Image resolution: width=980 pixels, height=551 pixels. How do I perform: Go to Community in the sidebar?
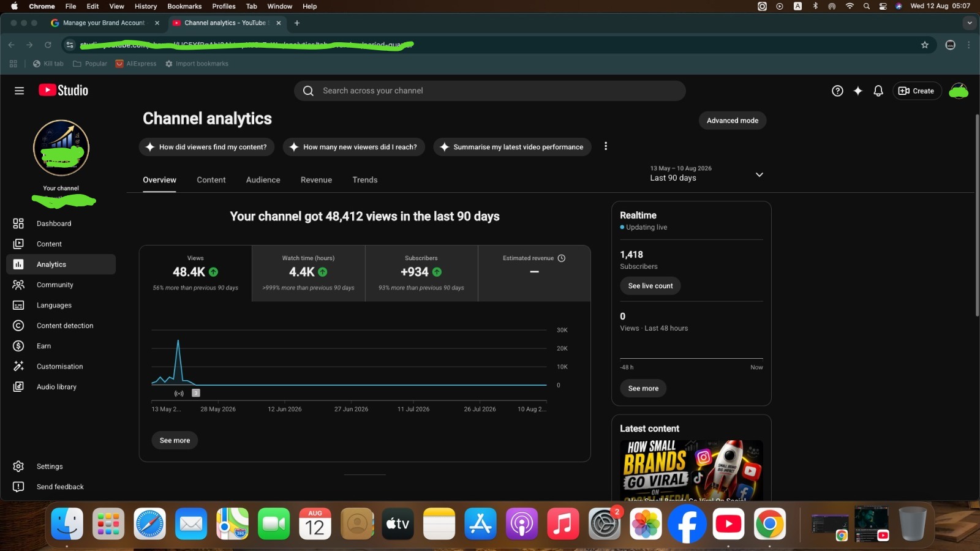pyautogui.click(x=61, y=285)
